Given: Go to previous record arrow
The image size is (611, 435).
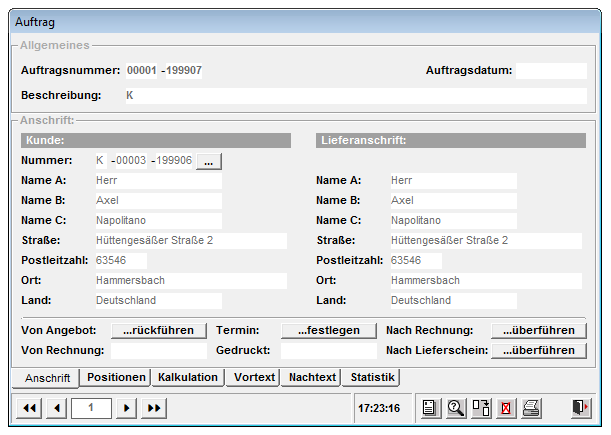Looking at the screenshot, I should [57, 408].
